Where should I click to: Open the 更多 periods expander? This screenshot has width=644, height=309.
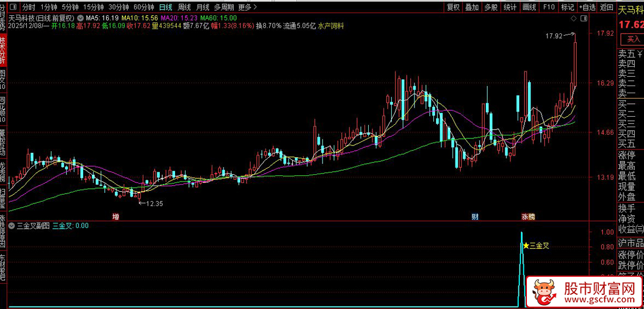(x=247, y=7)
